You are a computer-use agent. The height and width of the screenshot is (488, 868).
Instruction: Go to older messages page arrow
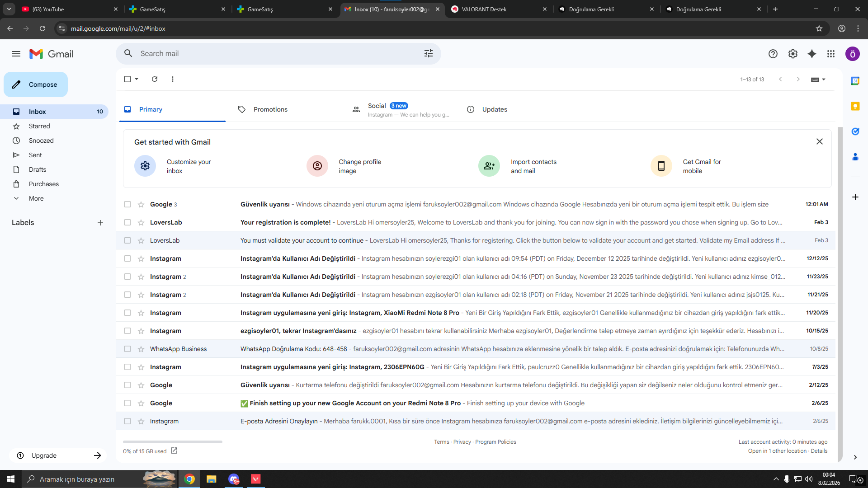[x=798, y=79]
